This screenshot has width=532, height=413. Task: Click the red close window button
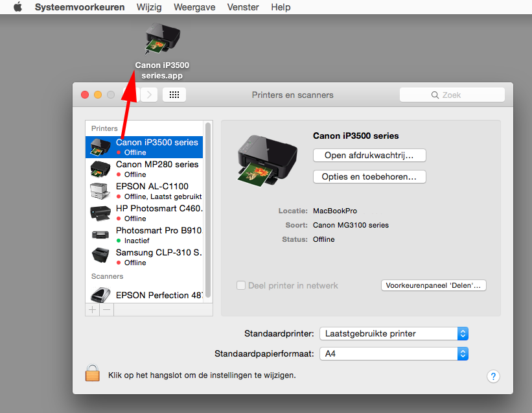85,95
